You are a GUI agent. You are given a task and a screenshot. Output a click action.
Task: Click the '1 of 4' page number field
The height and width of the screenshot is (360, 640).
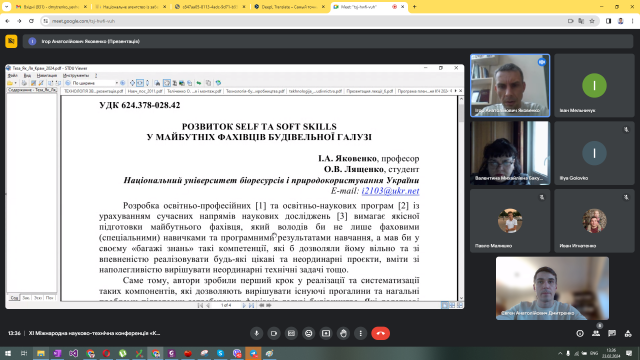(226, 305)
